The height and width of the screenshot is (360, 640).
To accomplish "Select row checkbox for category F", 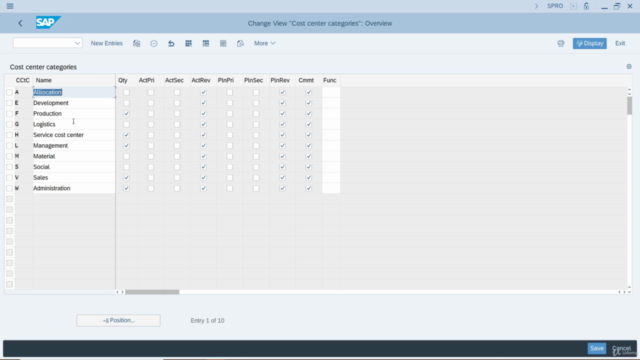I will click(9, 113).
